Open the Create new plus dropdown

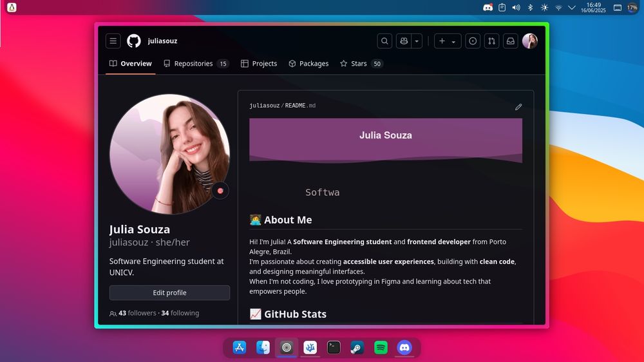click(x=448, y=41)
